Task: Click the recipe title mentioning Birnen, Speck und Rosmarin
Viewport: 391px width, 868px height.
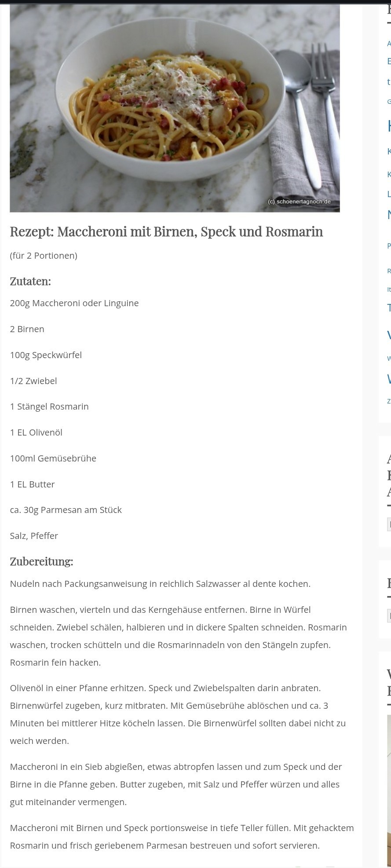Action: [x=166, y=232]
